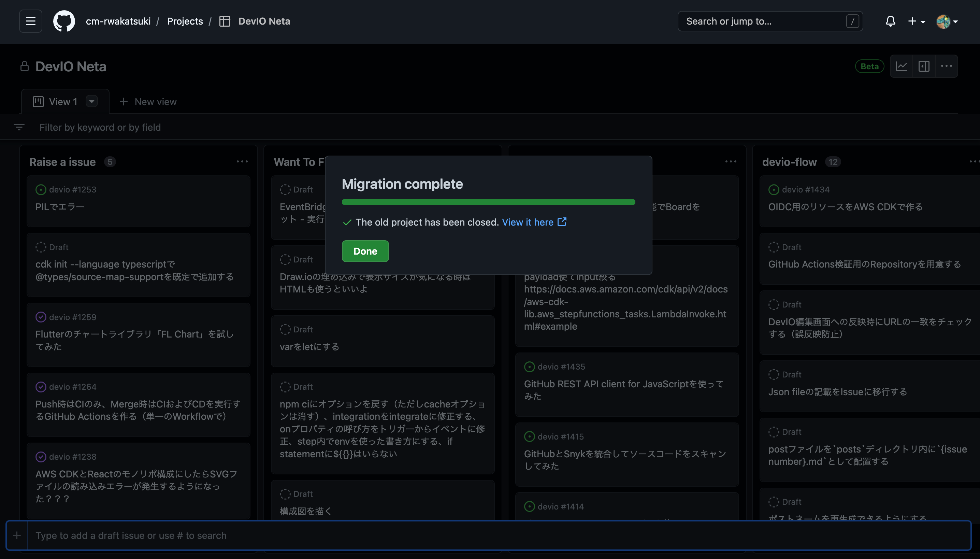Click the filter icon beside keyword field
Viewport: 980px width, 559px height.
(19, 127)
